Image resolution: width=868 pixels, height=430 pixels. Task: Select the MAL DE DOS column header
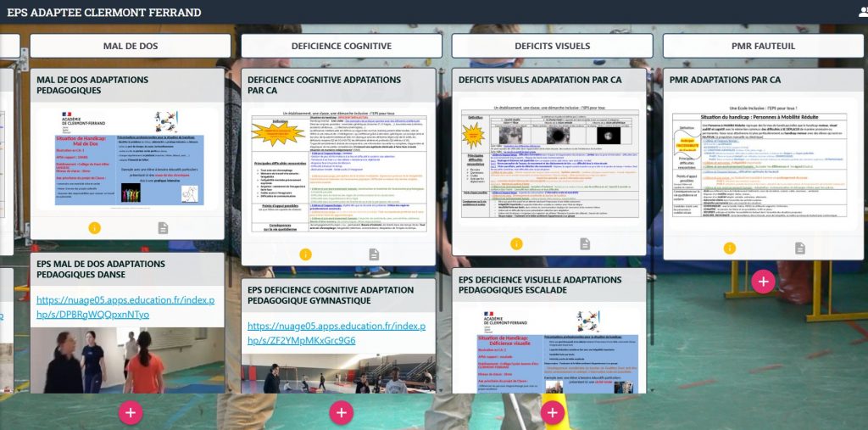pos(130,46)
